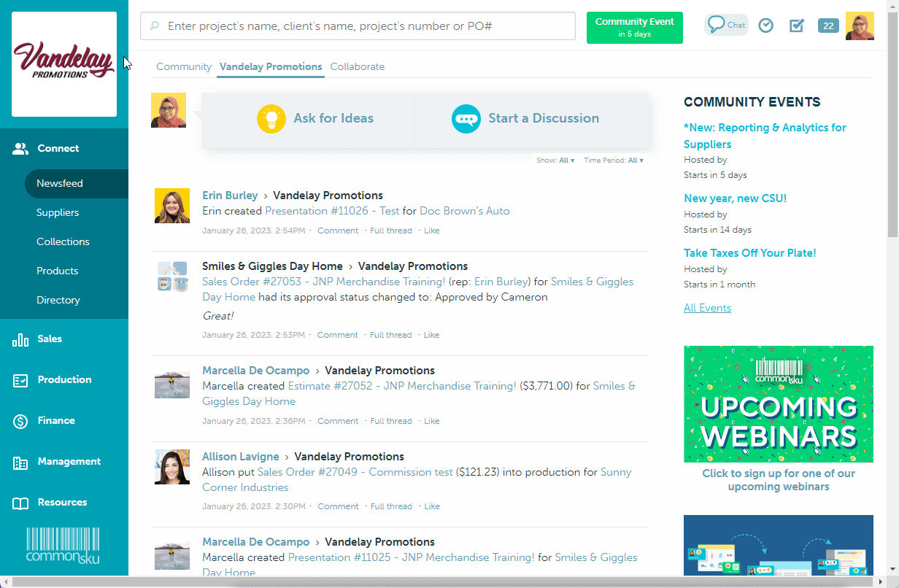Click the lightbulb Ask for Ideas icon
899x588 pixels.
(271, 118)
